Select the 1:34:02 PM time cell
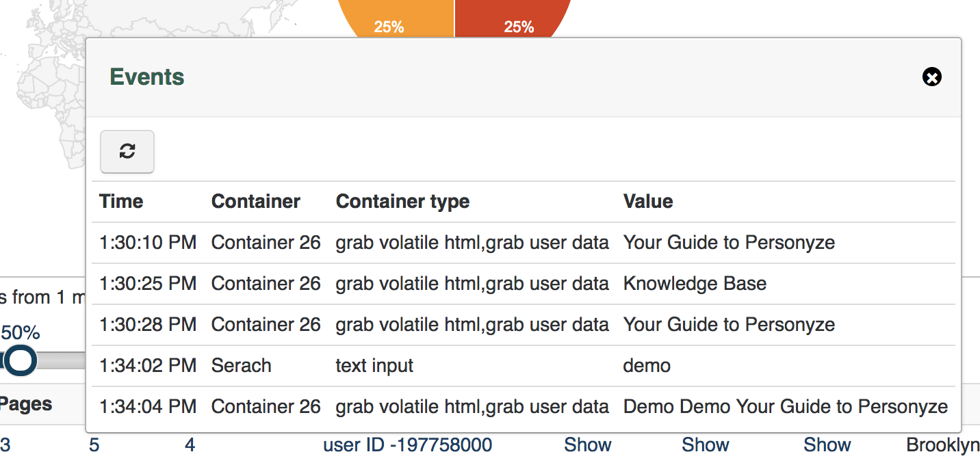The image size is (980, 465). pyautogui.click(x=148, y=366)
